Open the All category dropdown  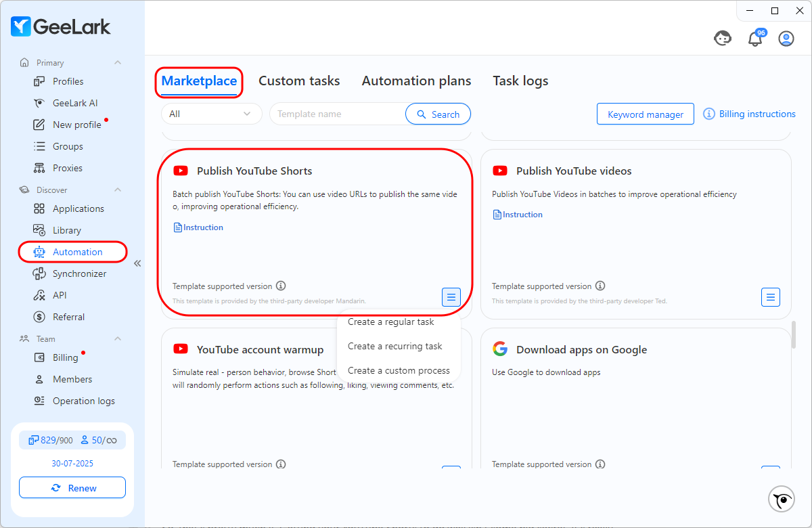coord(211,114)
